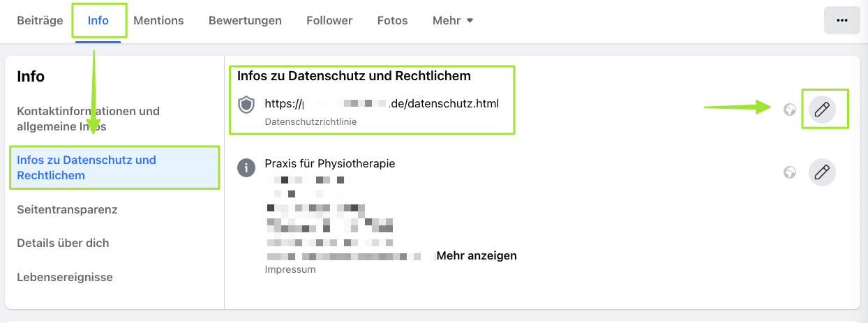View the Fotos tab
The image size is (868, 323).
pyautogui.click(x=392, y=20)
